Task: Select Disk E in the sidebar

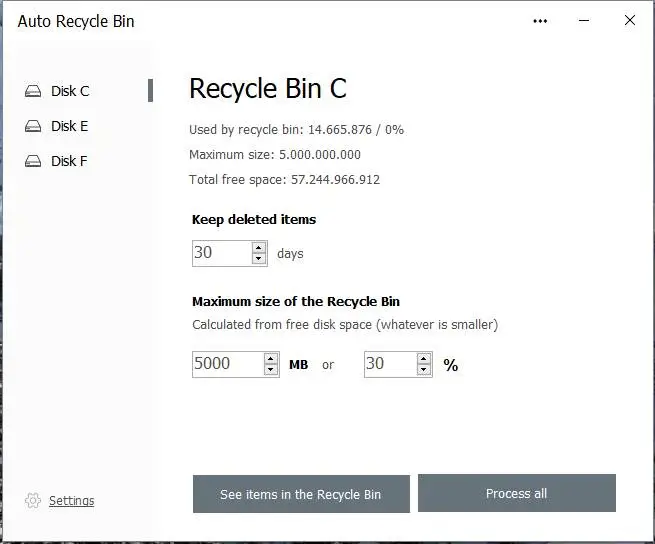Action: tap(70, 126)
